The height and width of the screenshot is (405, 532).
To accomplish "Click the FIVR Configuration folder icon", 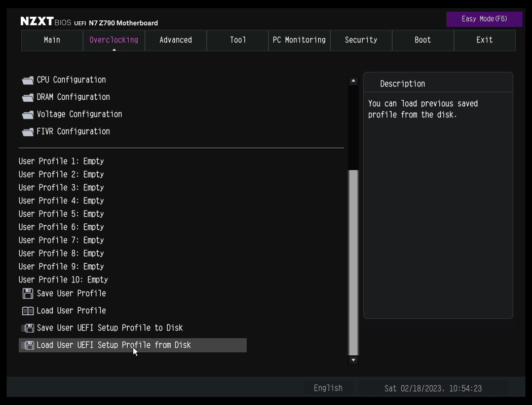I will 28,132.
